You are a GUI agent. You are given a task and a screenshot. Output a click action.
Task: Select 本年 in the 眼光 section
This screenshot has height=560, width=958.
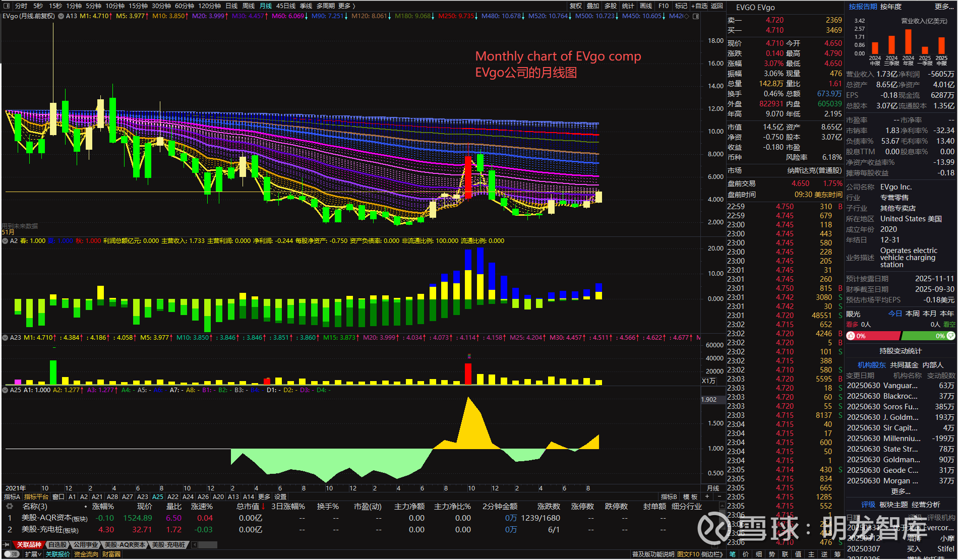point(947,314)
